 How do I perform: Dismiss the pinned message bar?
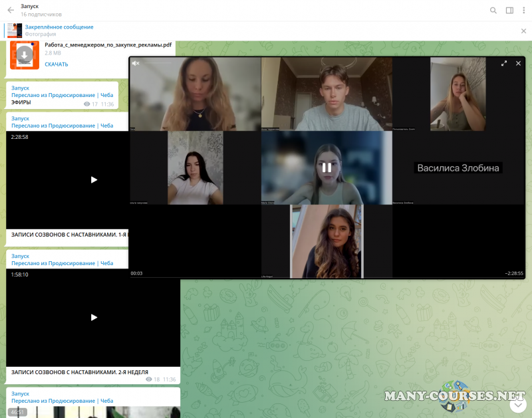[x=523, y=31]
